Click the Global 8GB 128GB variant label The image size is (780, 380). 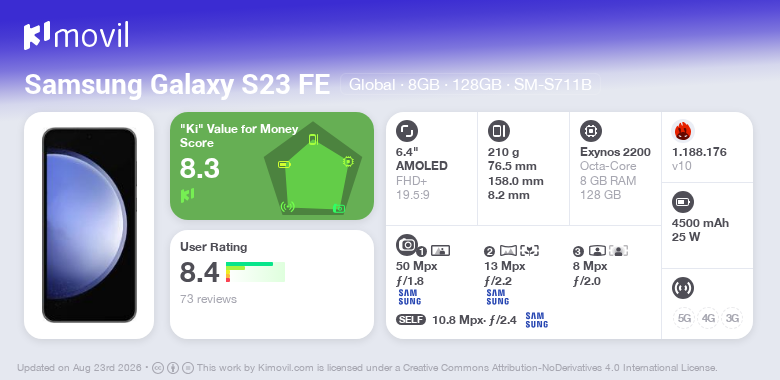(470, 85)
